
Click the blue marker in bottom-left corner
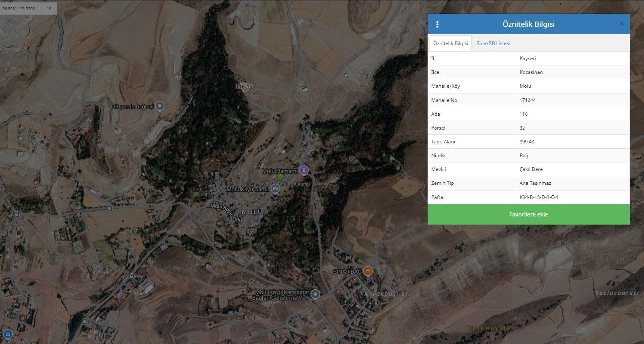7,334
